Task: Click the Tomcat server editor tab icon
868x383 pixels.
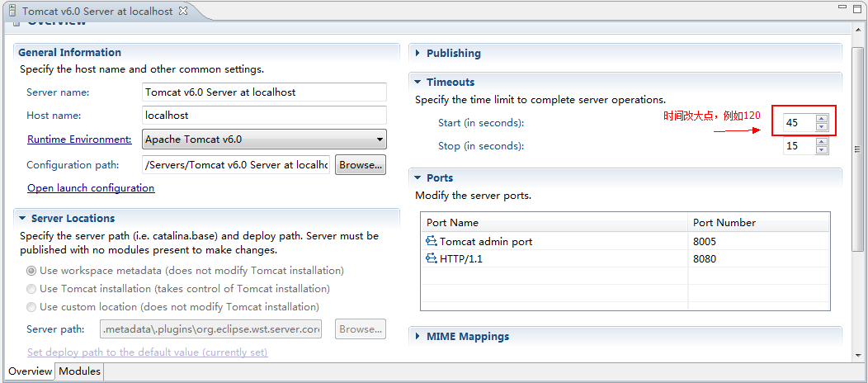Action: pyautogui.click(x=12, y=11)
